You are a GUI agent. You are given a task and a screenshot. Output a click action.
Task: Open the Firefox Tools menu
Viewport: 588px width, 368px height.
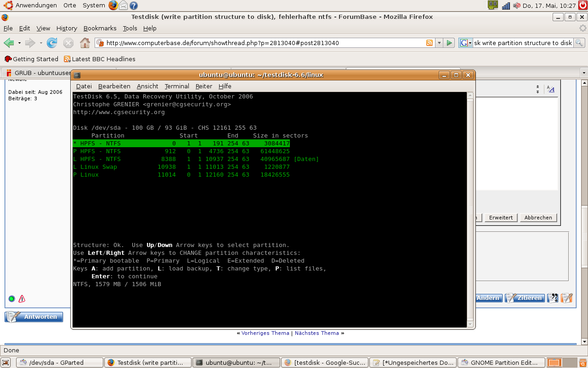(x=130, y=28)
